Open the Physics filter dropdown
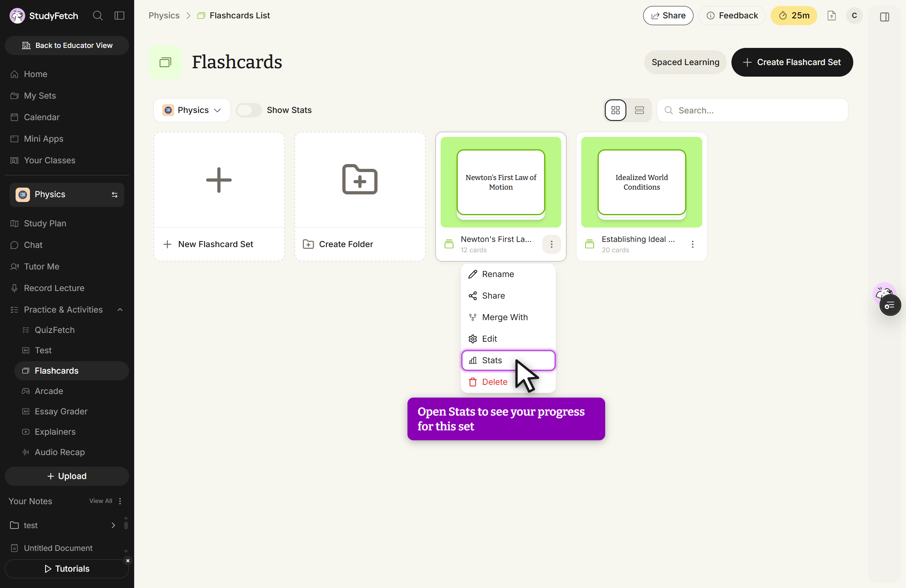This screenshot has height=588, width=906. [192, 110]
